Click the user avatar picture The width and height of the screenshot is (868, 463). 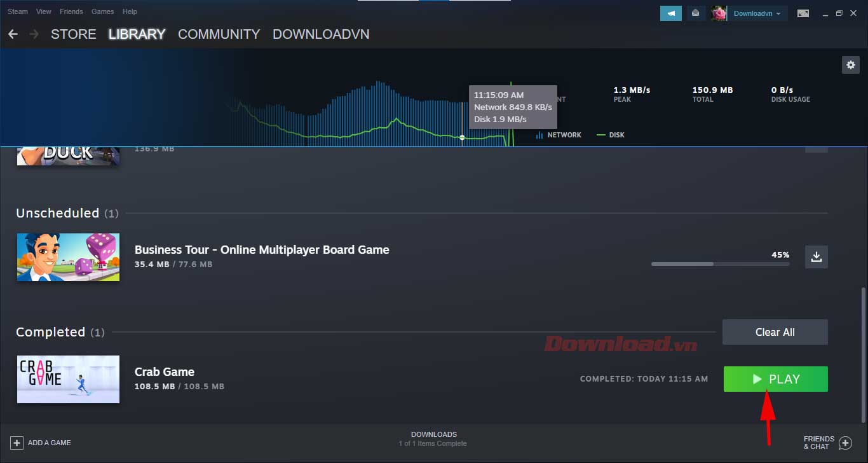pyautogui.click(x=719, y=13)
